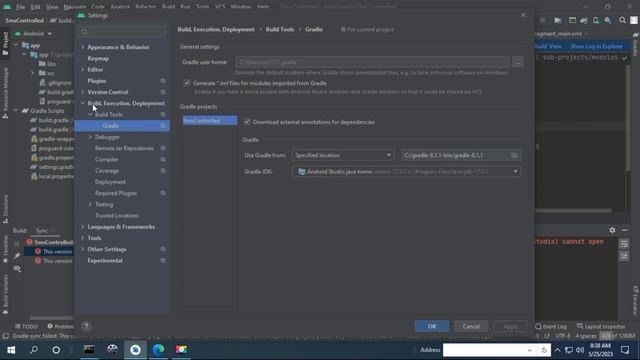
Task: Click the settings search field
Action: pyautogui.click(x=123, y=31)
